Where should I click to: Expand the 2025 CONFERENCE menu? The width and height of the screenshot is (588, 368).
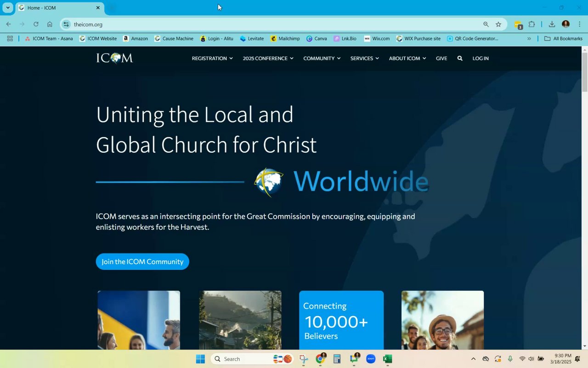click(268, 58)
